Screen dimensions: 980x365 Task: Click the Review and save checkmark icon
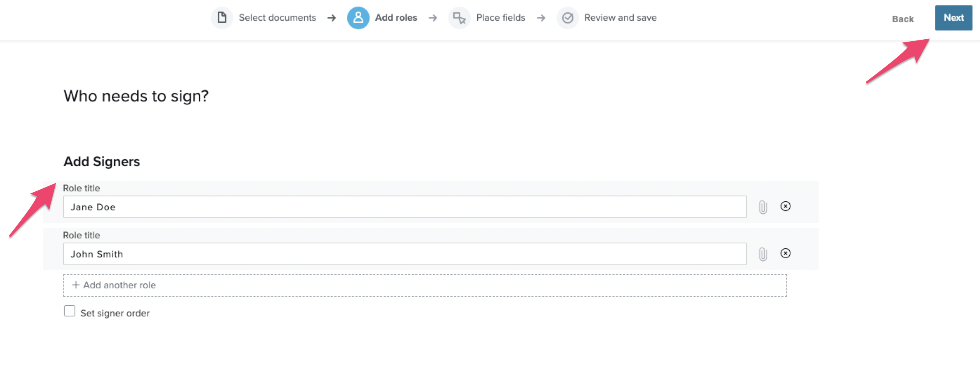pos(567,18)
